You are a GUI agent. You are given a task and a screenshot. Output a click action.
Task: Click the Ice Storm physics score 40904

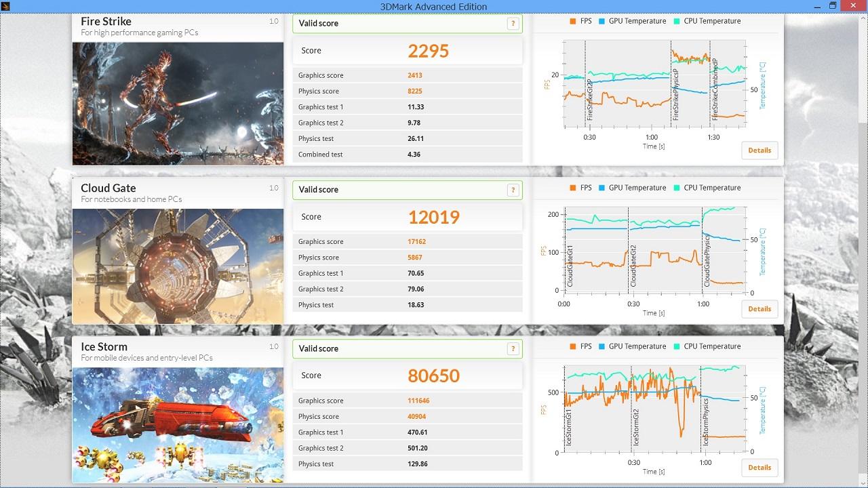[417, 417]
